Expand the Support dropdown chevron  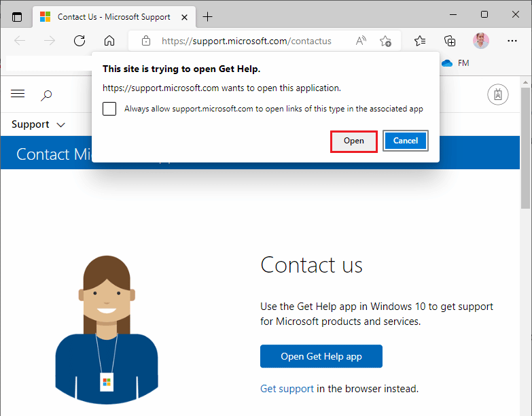(x=60, y=125)
